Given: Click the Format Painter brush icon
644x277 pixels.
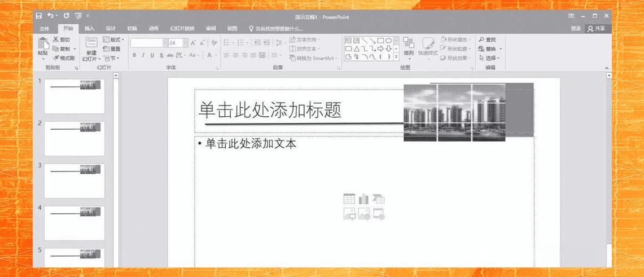Looking at the screenshot, I should pyautogui.click(x=56, y=58).
